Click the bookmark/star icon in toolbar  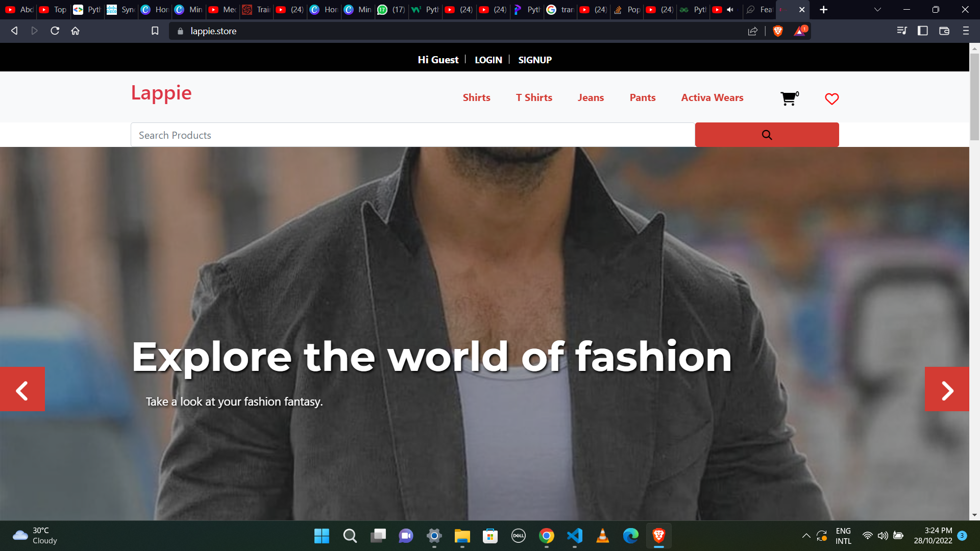pos(155,30)
